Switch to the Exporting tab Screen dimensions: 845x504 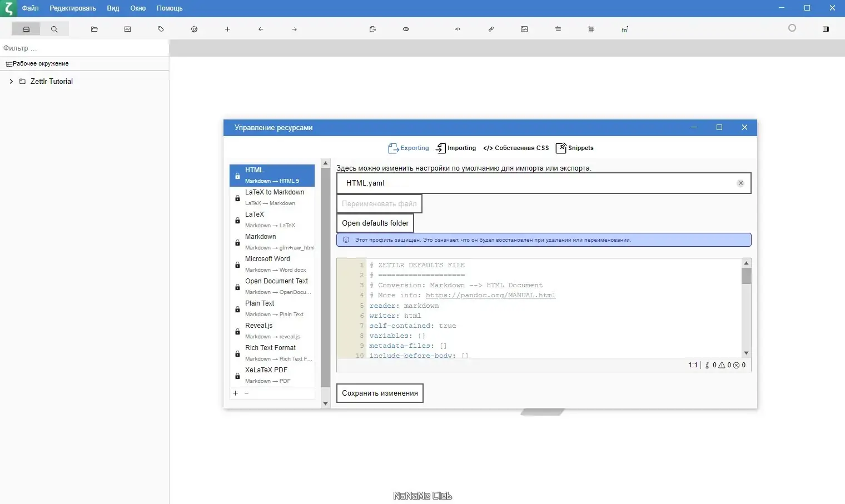pos(409,148)
